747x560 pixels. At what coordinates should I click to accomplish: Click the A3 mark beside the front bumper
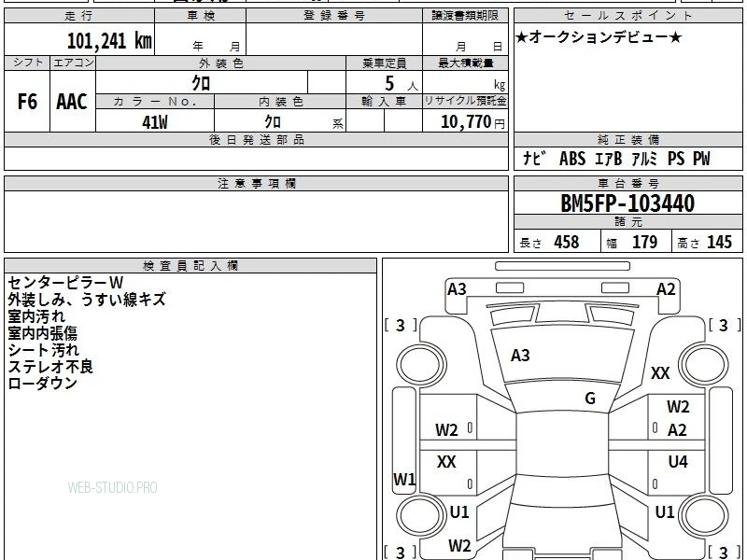[457, 289]
